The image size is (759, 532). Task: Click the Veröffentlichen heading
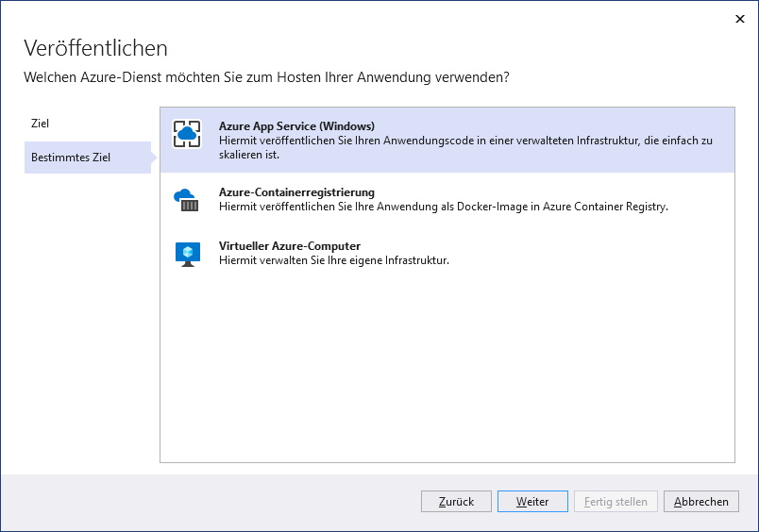point(96,48)
